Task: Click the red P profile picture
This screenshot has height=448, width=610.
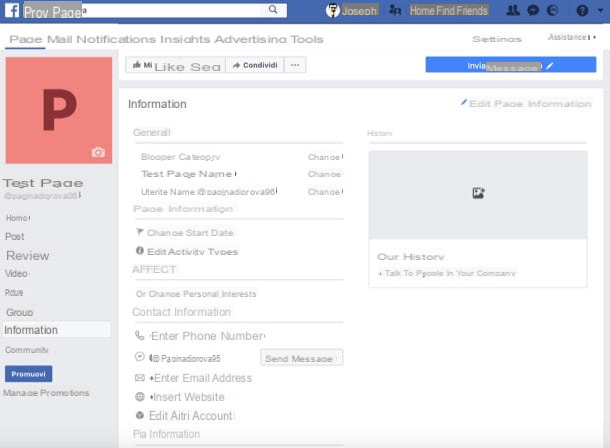Action: click(x=59, y=110)
